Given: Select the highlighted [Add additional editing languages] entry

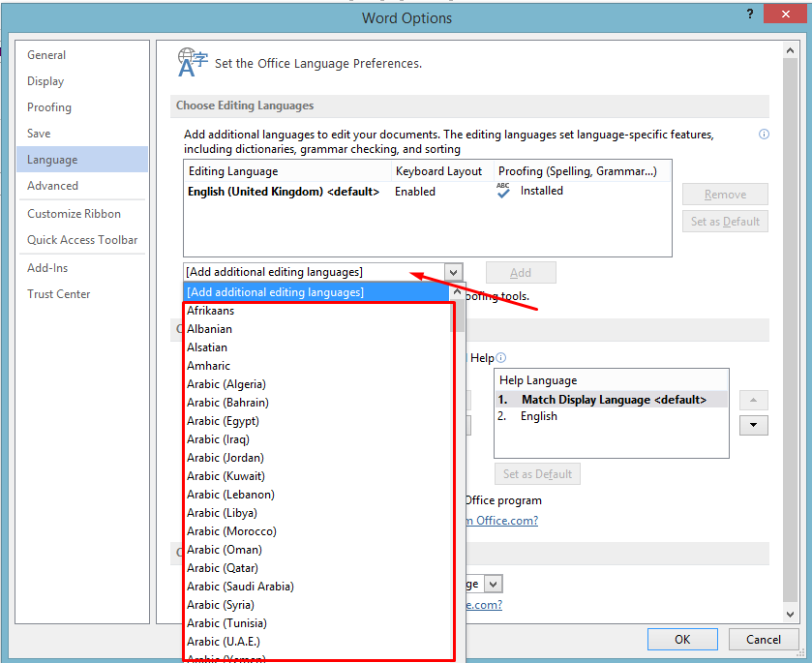Looking at the screenshot, I should tap(316, 292).
